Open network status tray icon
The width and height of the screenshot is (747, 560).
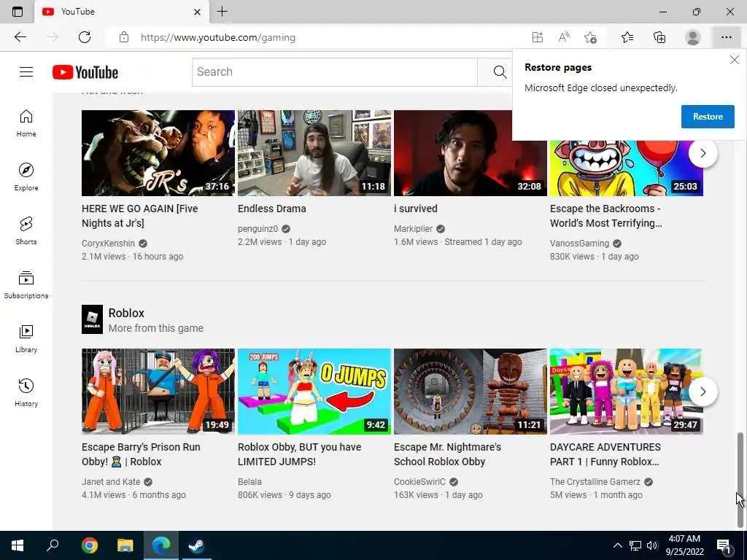[635, 545]
